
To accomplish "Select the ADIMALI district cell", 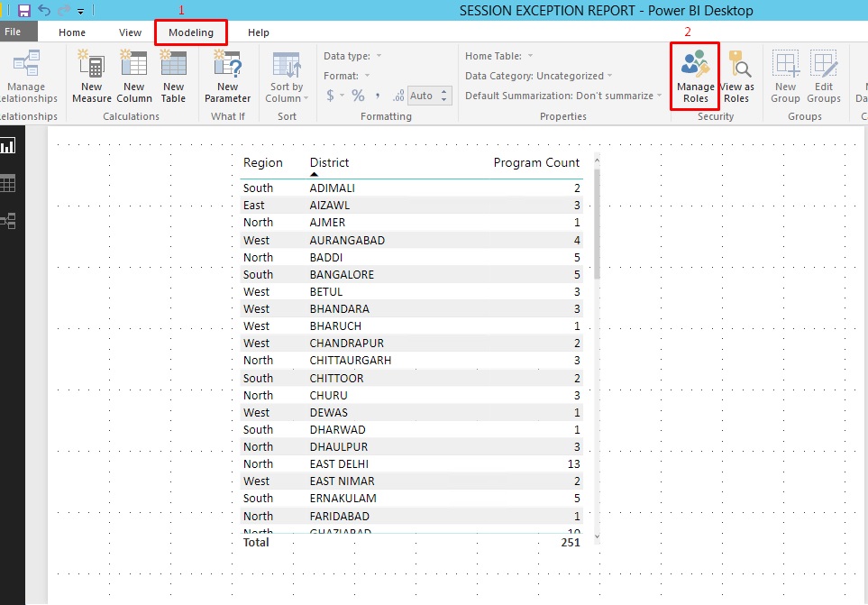I will tap(332, 188).
